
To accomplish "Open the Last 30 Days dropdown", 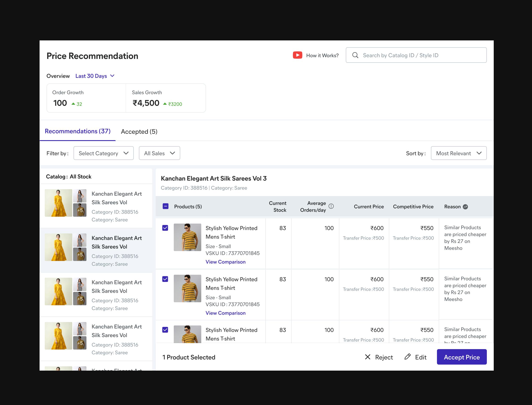I will pyautogui.click(x=95, y=76).
